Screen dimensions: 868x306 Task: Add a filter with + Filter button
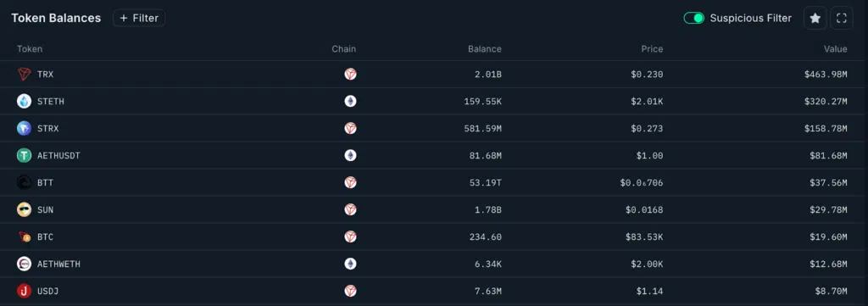(139, 19)
